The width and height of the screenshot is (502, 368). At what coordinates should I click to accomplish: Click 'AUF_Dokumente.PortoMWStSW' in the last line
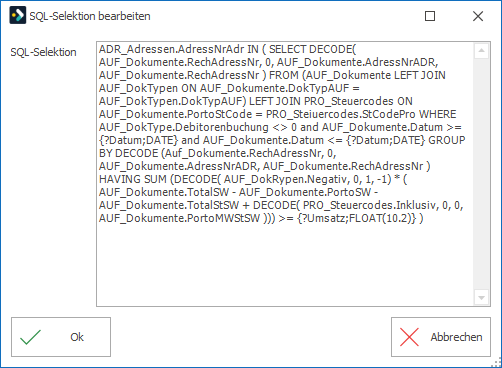pyautogui.click(x=179, y=218)
